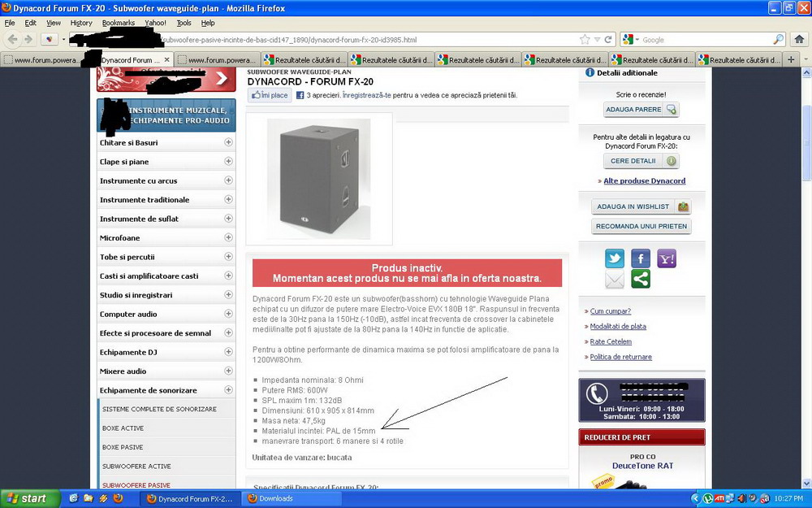Open the File menu

point(9,23)
